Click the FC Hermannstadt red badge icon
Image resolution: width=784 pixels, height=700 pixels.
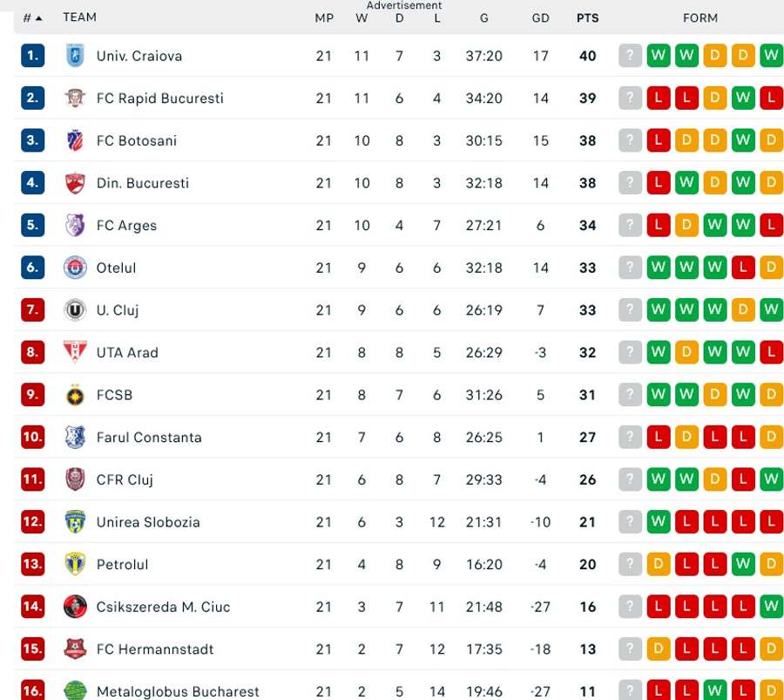75,649
